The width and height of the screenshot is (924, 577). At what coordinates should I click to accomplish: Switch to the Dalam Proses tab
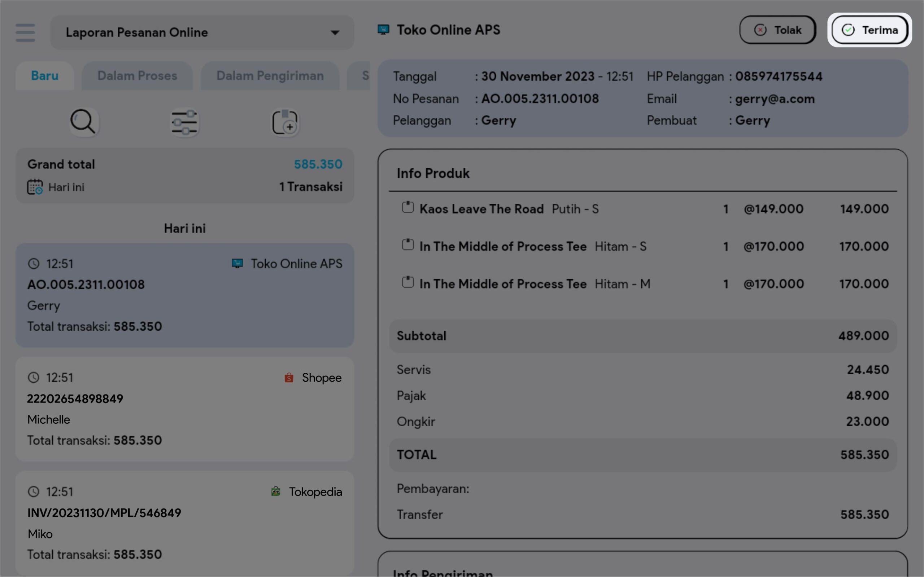[137, 76]
